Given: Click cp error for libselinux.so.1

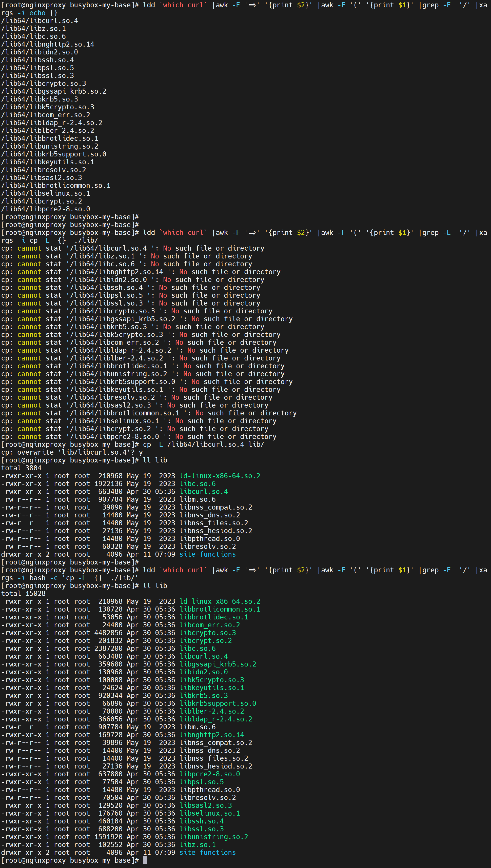Looking at the screenshot, I should pos(139,421).
